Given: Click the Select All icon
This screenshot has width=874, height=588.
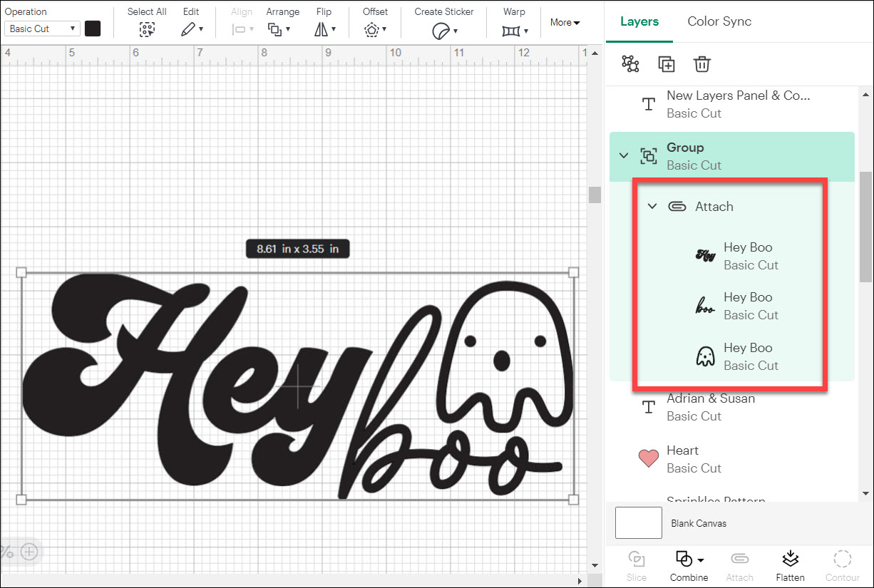Looking at the screenshot, I should pyautogui.click(x=147, y=29).
